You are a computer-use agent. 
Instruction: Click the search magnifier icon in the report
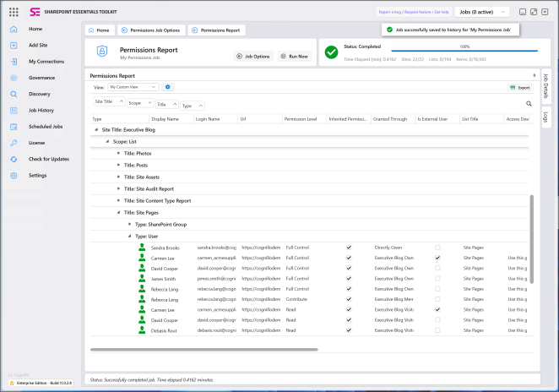click(x=529, y=104)
